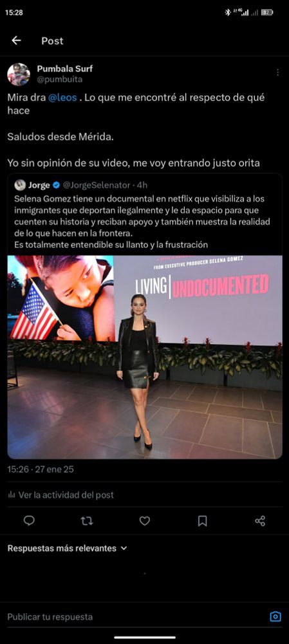
Task: Bookmark this post
Action: [x=202, y=521]
